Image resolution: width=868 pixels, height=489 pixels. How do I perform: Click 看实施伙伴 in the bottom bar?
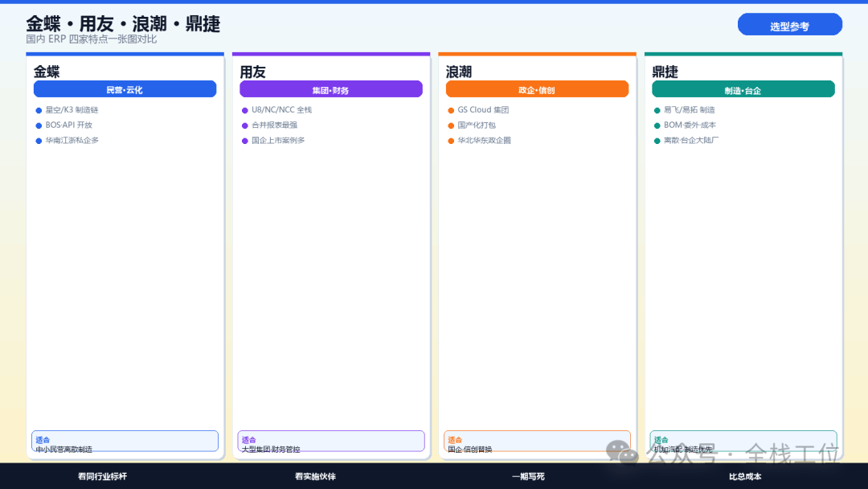[x=316, y=476]
